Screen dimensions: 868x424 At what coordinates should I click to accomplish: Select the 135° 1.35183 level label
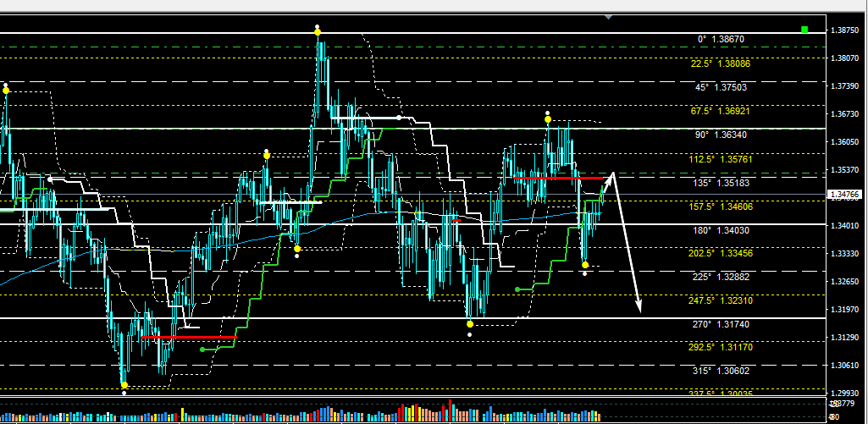(x=721, y=183)
